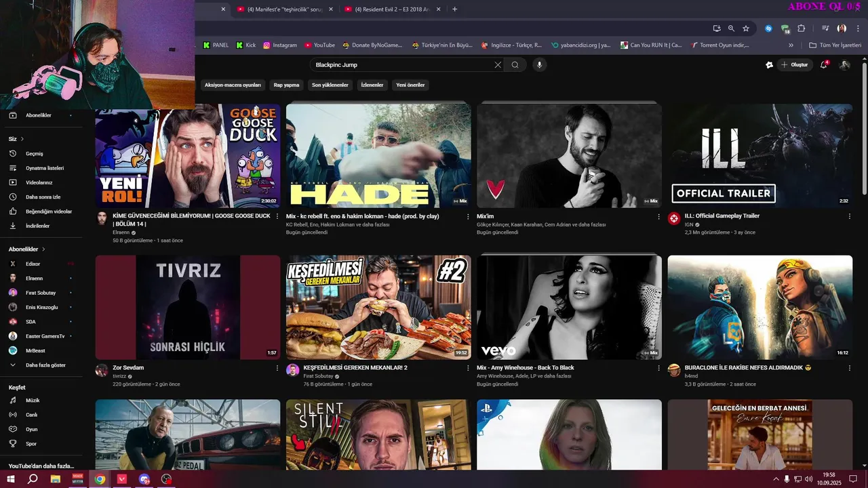The image size is (868, 488).
Task: Open the YouTube bookmark
Action: tap(319, 45)
